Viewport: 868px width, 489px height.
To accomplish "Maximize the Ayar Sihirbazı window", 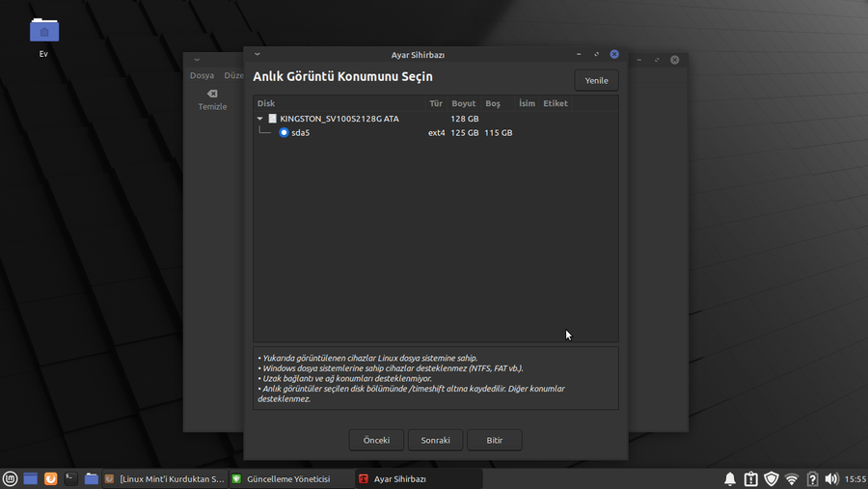I will (596, 54).
